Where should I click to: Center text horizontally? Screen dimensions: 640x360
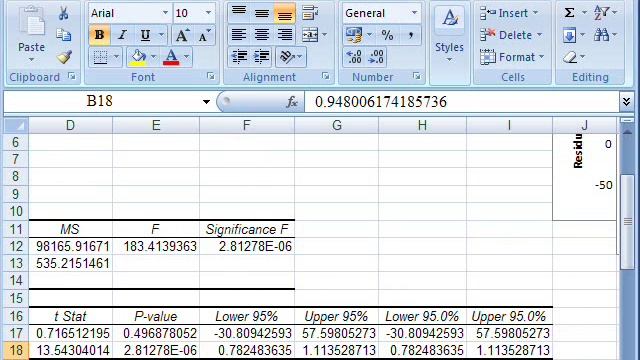(262, 35)
